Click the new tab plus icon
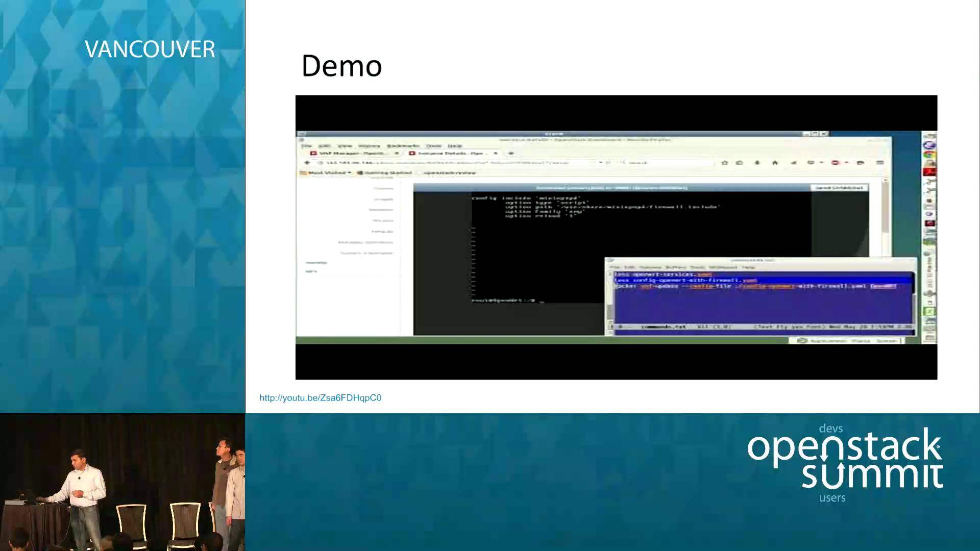The width and height of the screenshot is (980, 551). pyautogui.click(x=511, y=153)
